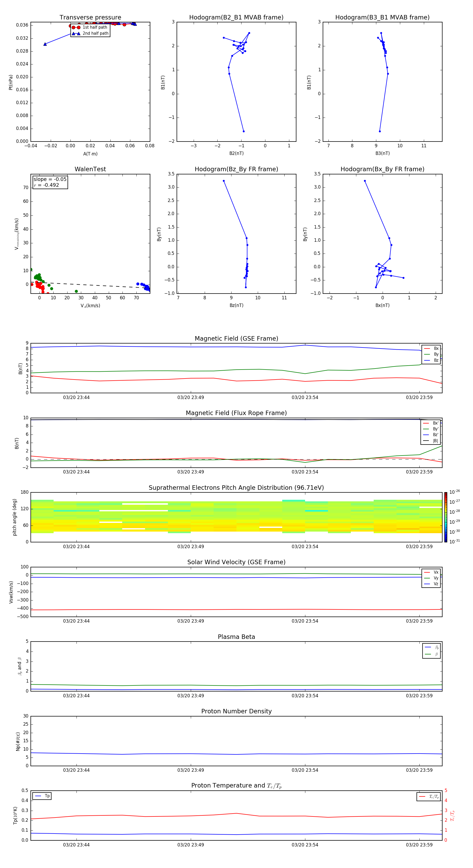The image size is (473, 868).
Task: Click the 'Hodogram(Bz_By FR frame)' title
Action: point(236,169)
